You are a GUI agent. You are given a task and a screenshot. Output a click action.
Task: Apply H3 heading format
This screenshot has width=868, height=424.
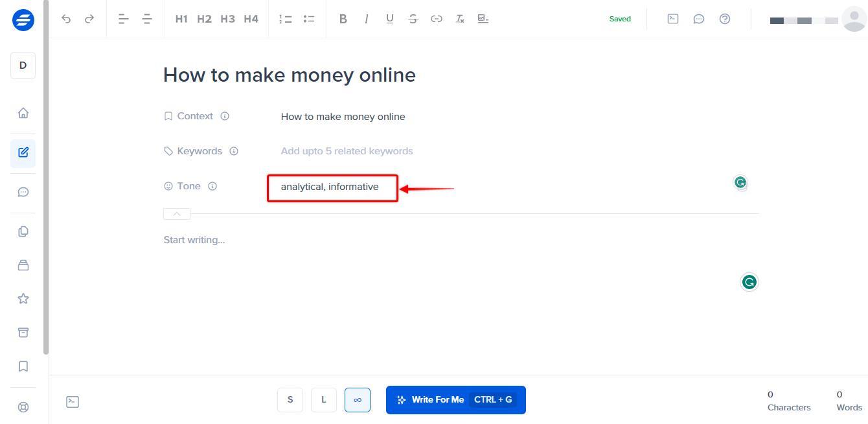(227, 19)
